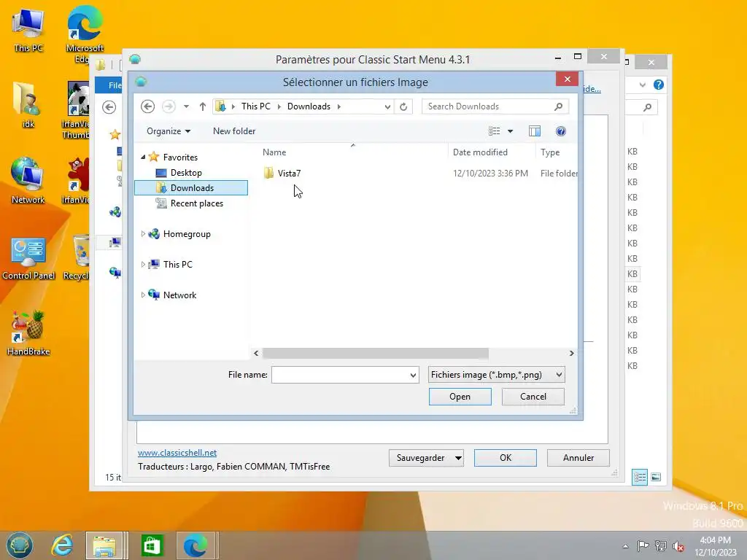Open the file dialog help icon
The width and height of the screenshot is (747, 560).
pos(561,131)
